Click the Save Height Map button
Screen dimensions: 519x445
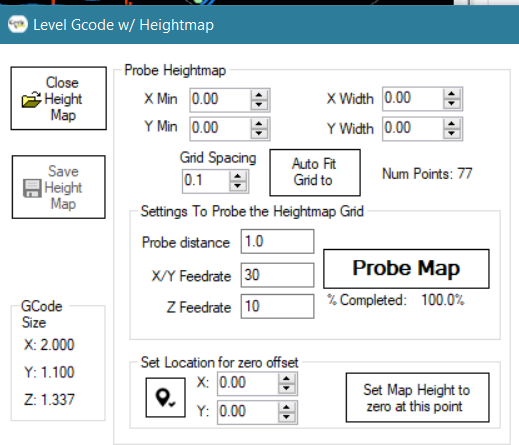click(59, 187)
